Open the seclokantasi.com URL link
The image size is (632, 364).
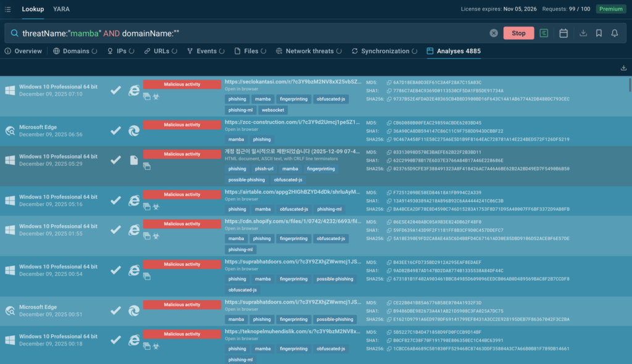coord(291,81)
